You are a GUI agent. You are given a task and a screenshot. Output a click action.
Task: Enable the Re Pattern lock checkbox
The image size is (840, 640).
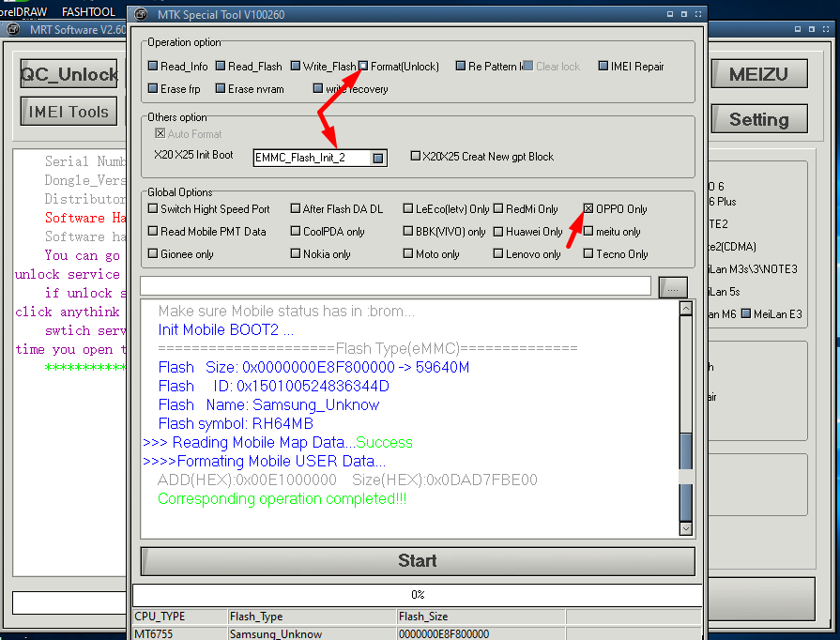460,66
